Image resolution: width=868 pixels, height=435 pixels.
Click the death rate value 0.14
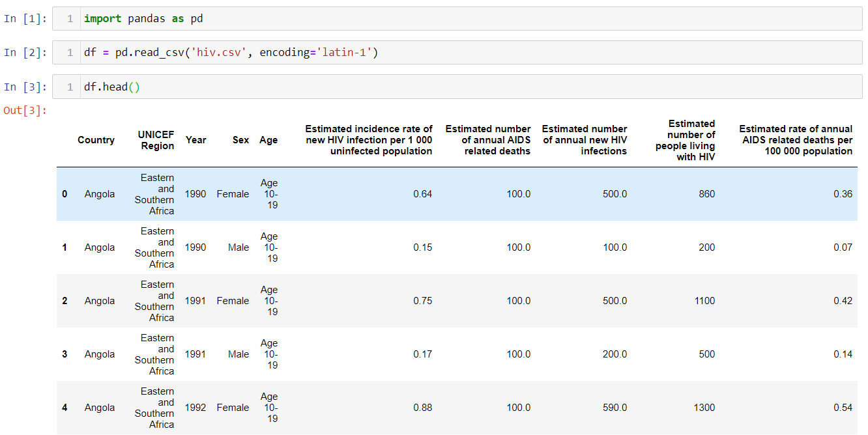pos(843,354)
